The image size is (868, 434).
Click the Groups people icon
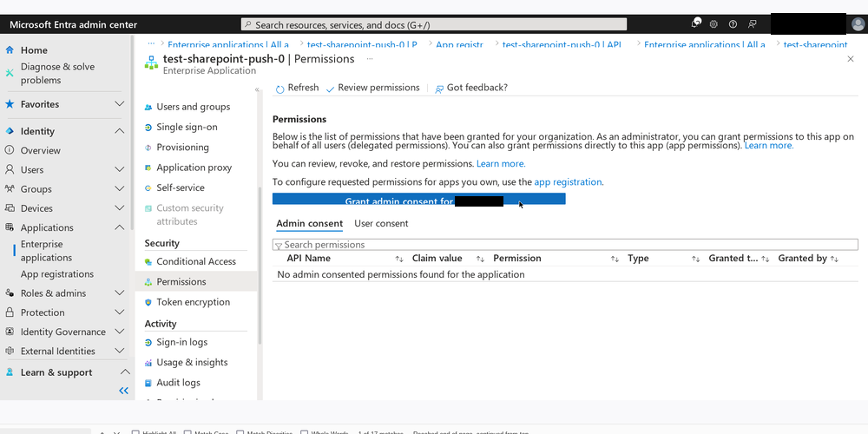(10, 188)
